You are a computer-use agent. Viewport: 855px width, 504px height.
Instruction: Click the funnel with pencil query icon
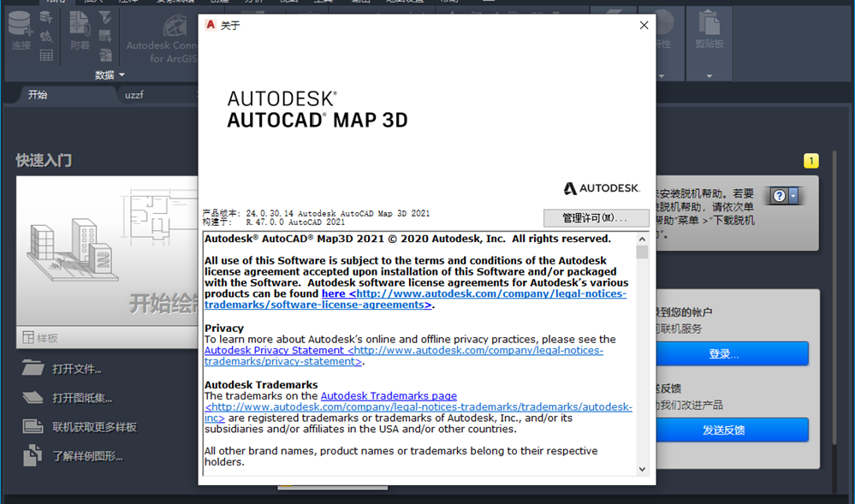coord(105,17)
